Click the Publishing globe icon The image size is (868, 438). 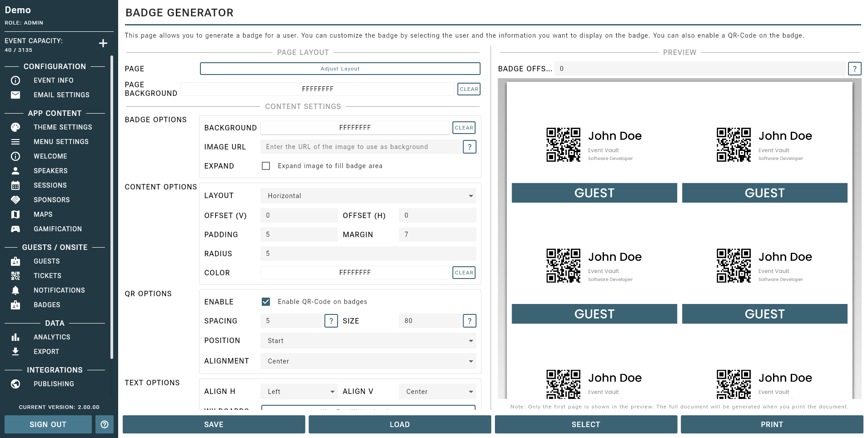click(x=15, y=384)
